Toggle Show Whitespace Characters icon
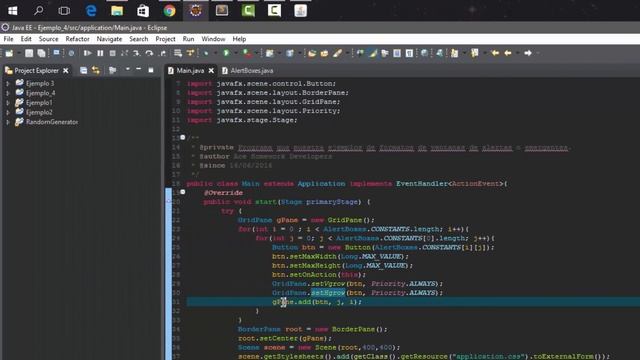This screenshot has width=640, height=360. (x=409, y=53)
